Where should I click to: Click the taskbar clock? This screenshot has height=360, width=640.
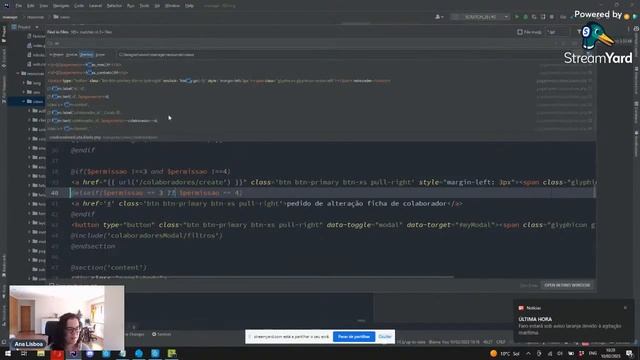point(610,353)
